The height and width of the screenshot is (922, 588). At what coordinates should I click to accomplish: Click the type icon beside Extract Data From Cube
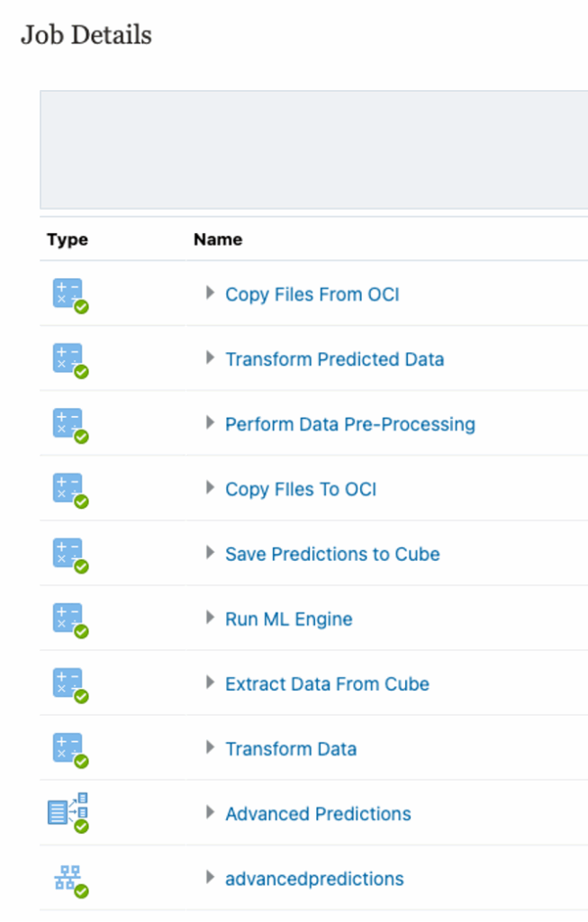68,683
